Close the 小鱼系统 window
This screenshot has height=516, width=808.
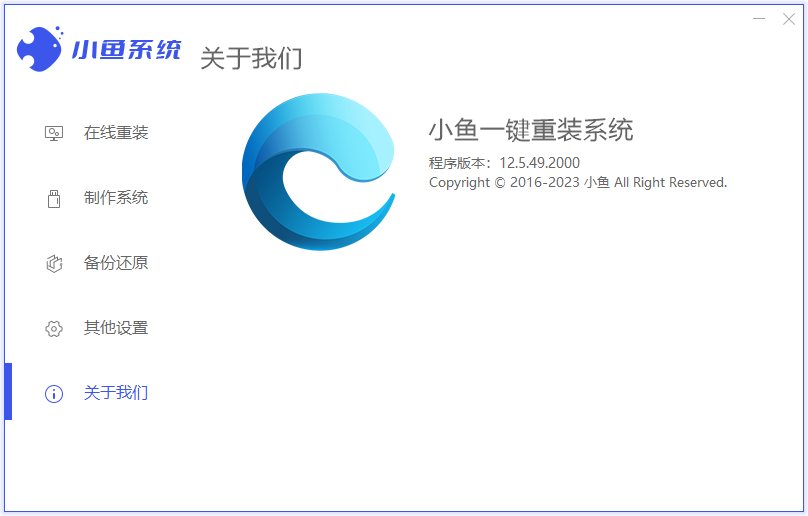(788, 19)
